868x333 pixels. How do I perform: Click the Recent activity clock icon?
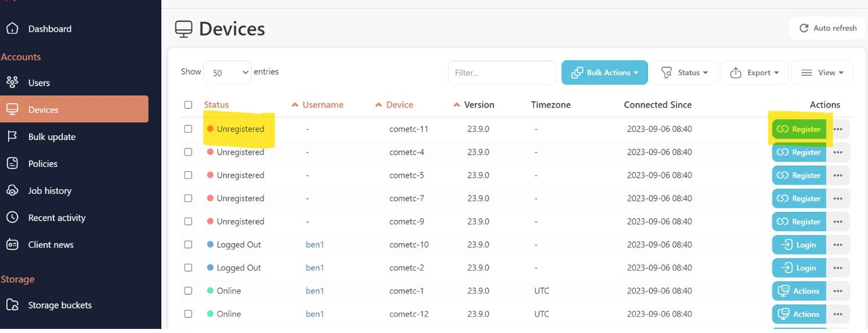12,218
